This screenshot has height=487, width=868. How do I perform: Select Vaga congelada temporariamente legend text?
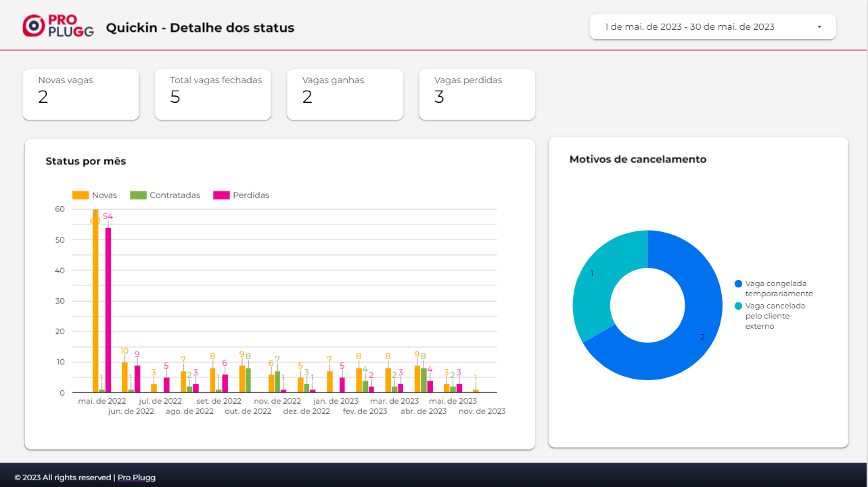(x=779, y=289)
